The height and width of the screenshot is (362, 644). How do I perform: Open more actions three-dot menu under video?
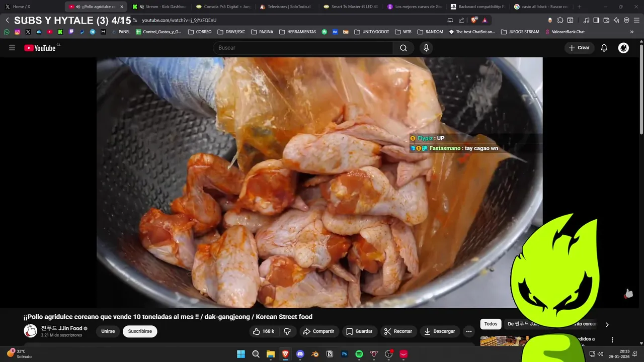[468, 331]
